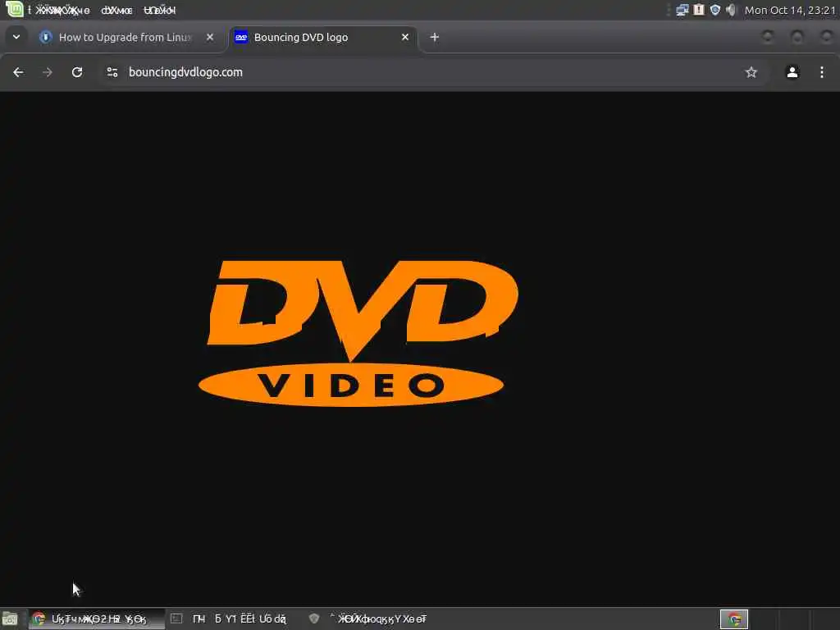Click the orange DVD Video logo

pos(358,333)
